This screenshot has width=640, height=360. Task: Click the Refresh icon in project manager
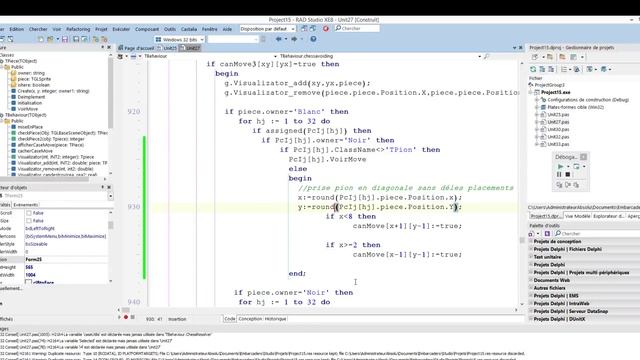point(533,69)
